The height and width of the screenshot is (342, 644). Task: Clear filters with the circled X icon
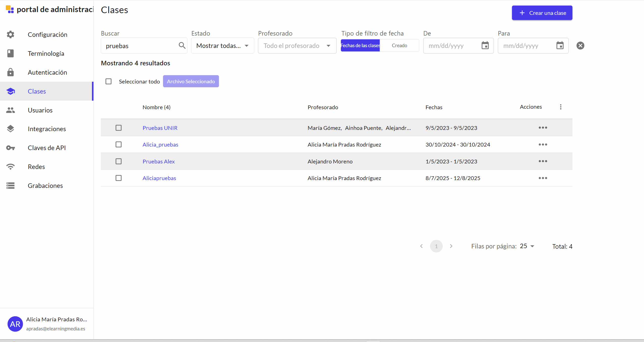pyautogui.click(x=580, y=46)
